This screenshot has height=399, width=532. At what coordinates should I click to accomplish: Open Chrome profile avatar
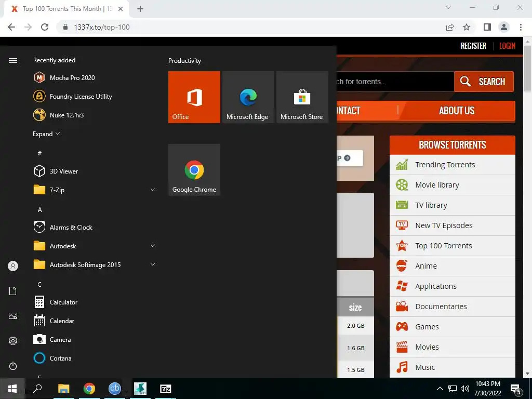coord(504,27)
